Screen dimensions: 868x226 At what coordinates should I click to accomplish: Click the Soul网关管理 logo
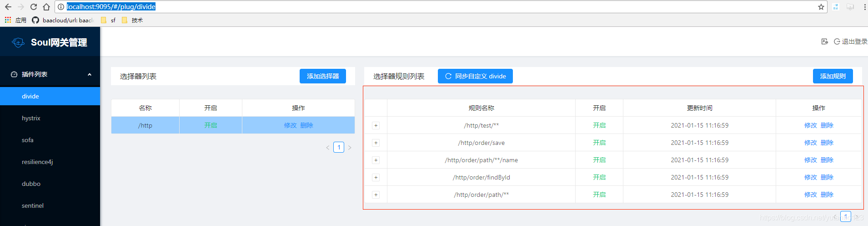pyautogui.click(x=50, y=42)
